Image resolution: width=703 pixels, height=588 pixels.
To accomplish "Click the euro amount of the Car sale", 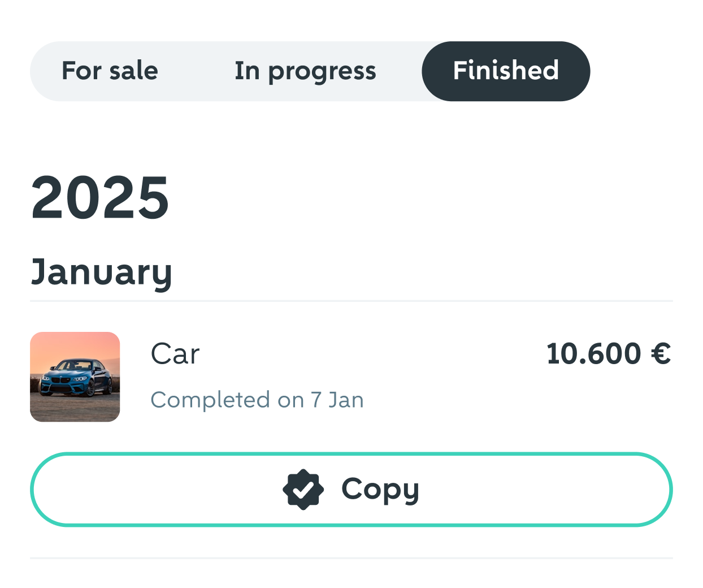I will click(609, 354).
